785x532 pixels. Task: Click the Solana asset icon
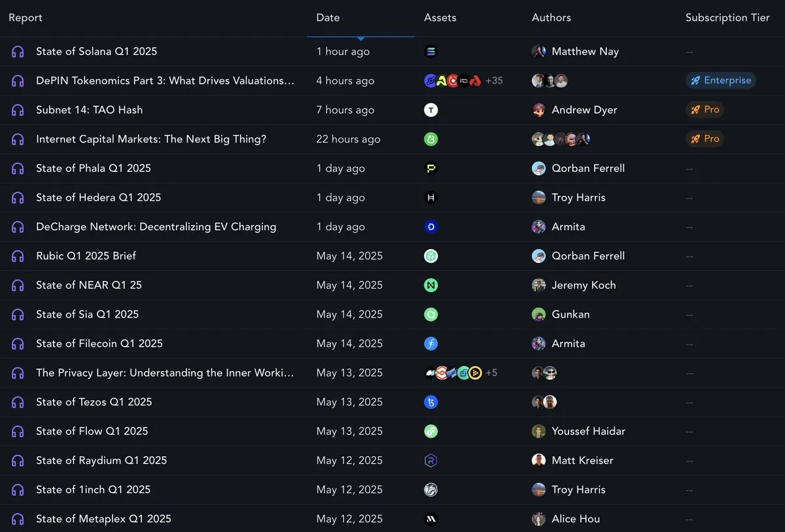[x=430, y=52]
